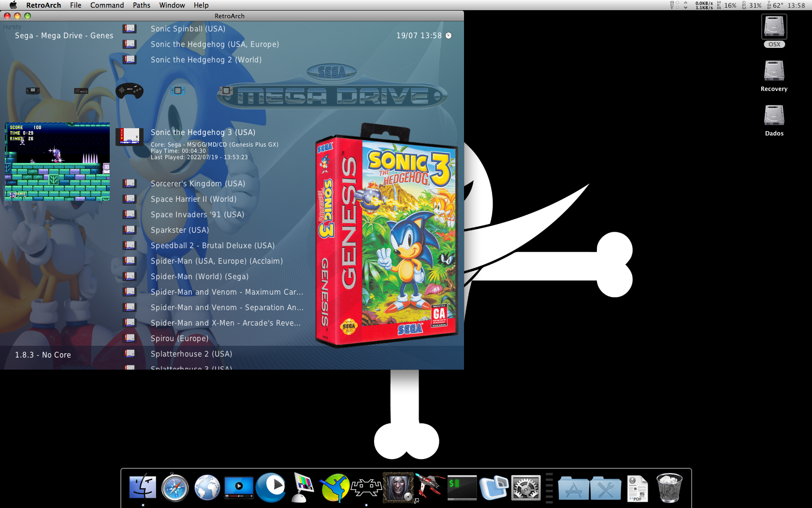Select "Speedball 2 - Brutal Deluxe (USA)" entry
The width and height of the screenshot is (812, 508).
213,245
